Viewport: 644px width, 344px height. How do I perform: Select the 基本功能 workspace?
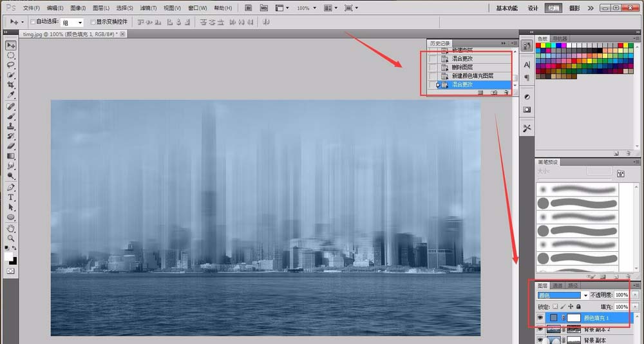coord(507,8)
